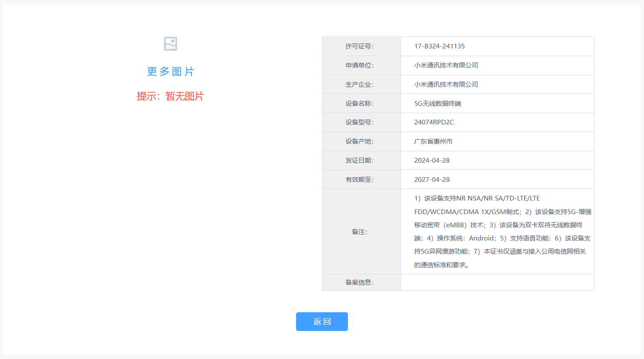Screen dimensions: 644x359
Task: Select expiry date 2027-04-28
Action: [x=432, y=180]
